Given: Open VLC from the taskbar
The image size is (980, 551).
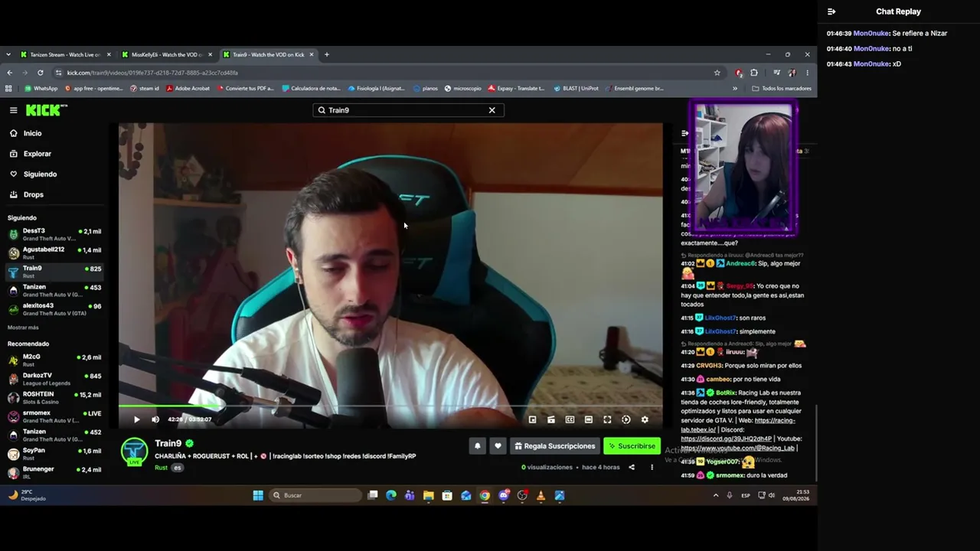Looking at the screenshot, I should point(541,495).
